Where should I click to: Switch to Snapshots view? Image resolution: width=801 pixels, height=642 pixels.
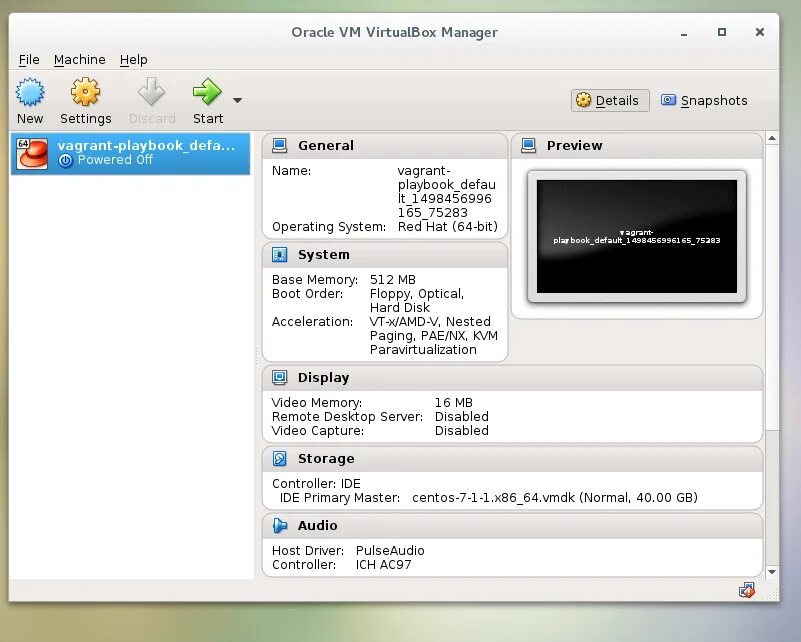click(x=706, y=100)
